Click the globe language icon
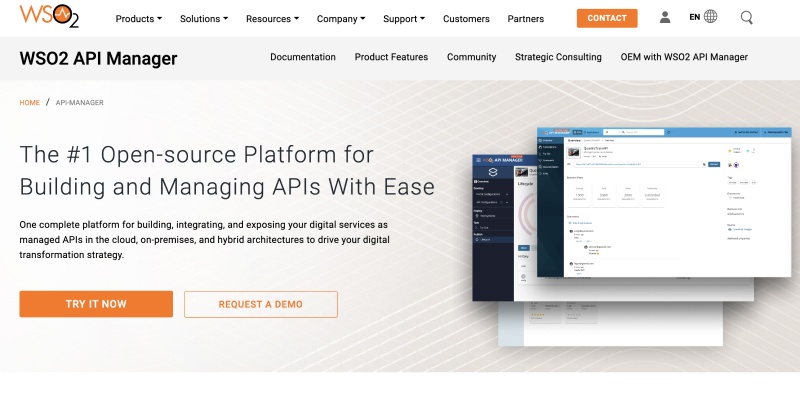 point(710,16)
